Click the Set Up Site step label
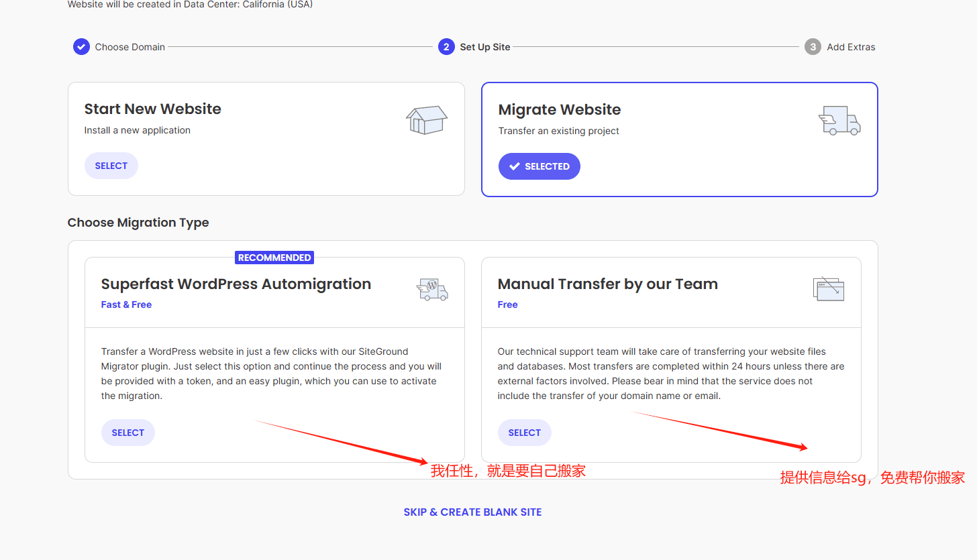The image size is (977, 560). pyautogui.click(x=485, y=47)
